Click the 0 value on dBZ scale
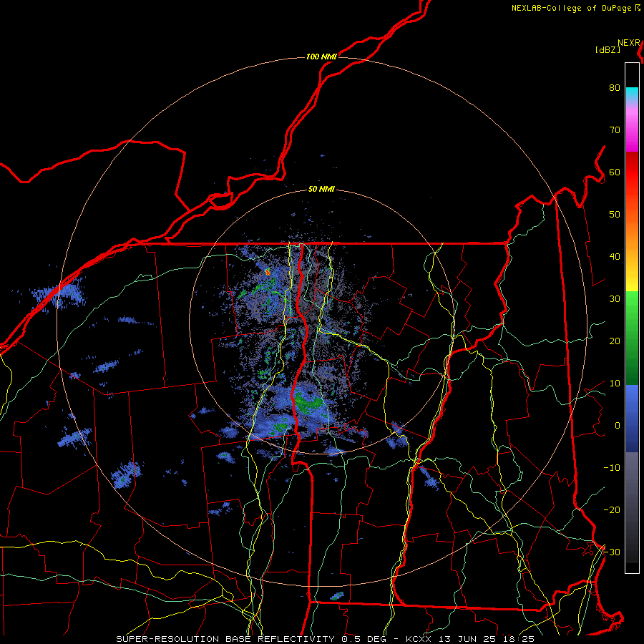This screenshot has width=644, height=644. (x=618, y=426)
